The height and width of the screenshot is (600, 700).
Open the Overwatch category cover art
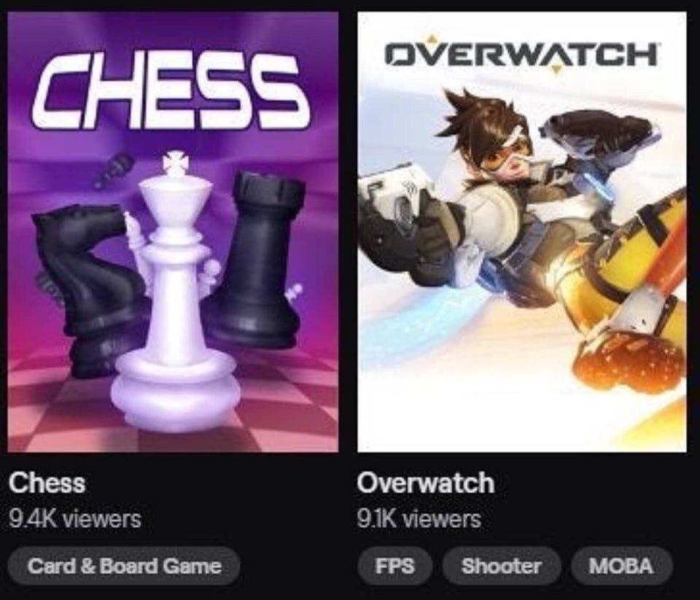coord(522,232)
